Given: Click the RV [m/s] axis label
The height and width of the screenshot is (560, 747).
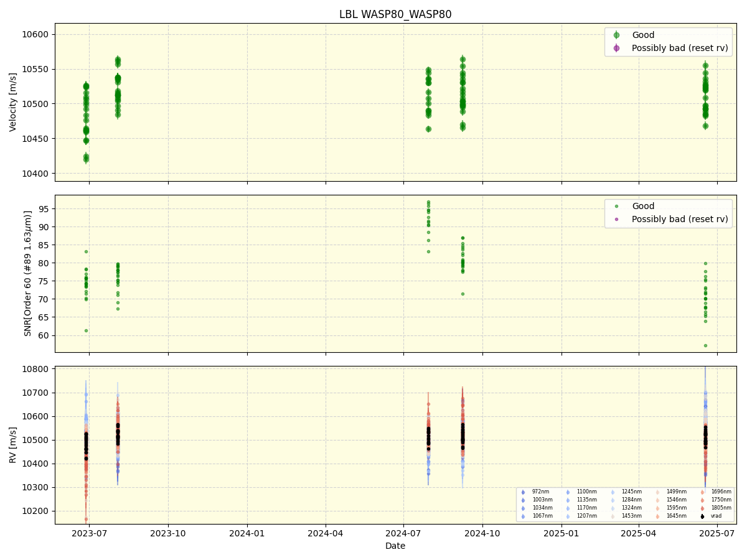Looking at the screenshot, I should [13, 445].
